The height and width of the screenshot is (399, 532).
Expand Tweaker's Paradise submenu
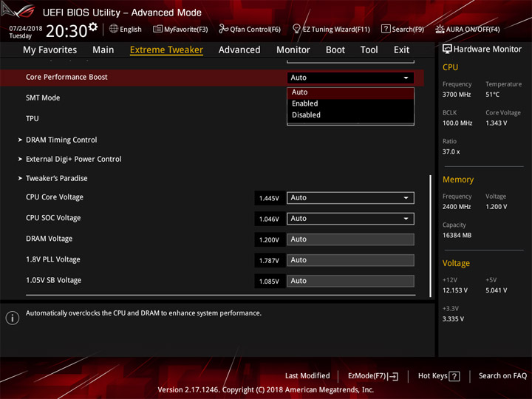point(57,178)
